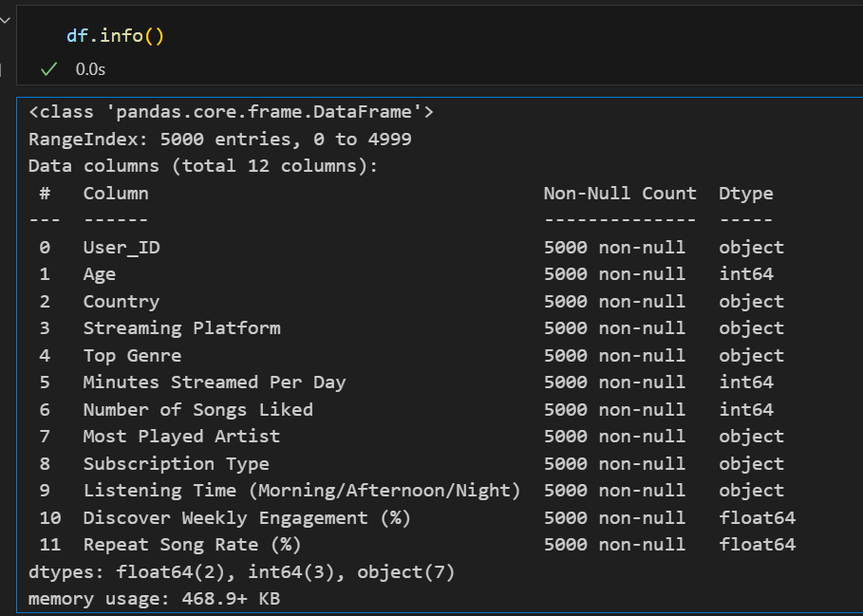Click the 0.0s execution time

[90, 69]
